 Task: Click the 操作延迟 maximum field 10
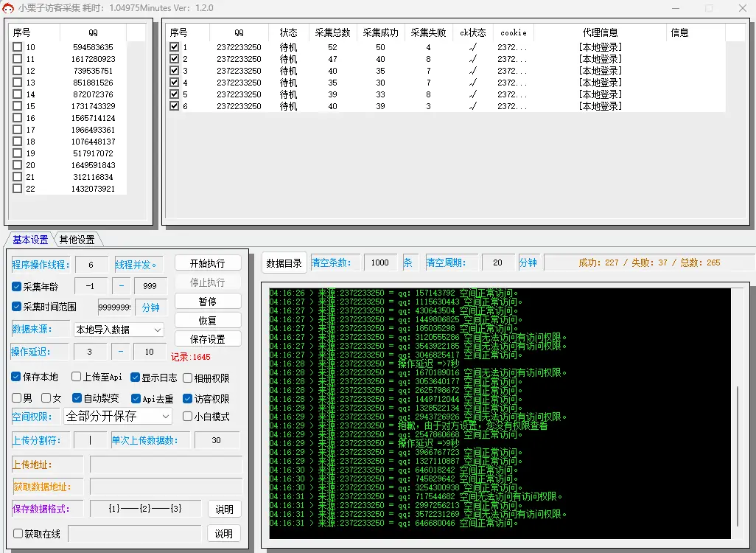click(150, 352)
